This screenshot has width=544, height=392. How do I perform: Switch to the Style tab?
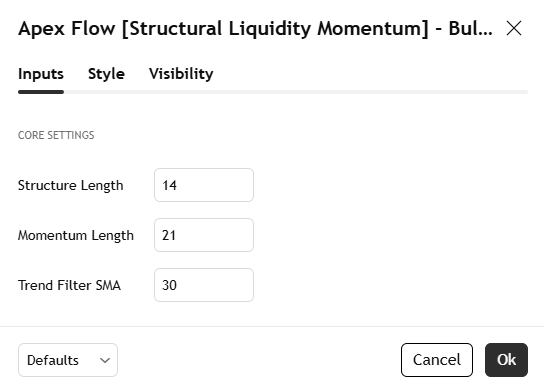[106, 74]
